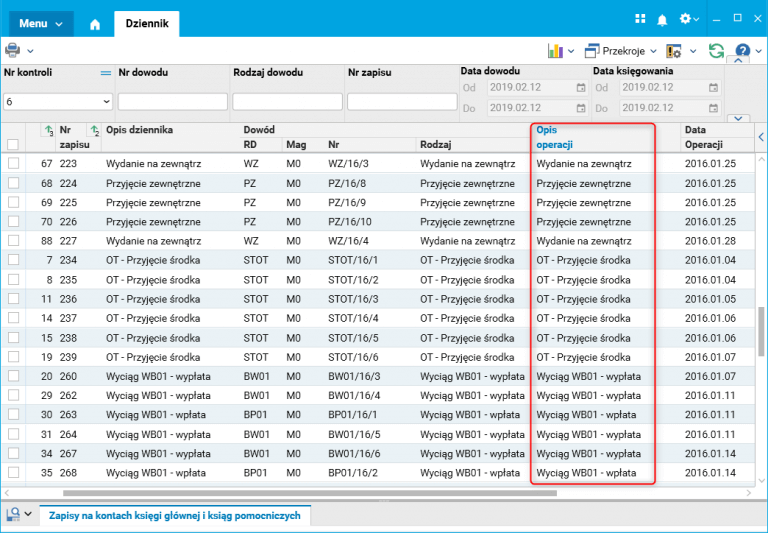The height and width of the screenshot is (533, 768).
Task: Focus the Rodzaj dowodu filter field
Action: coord(288,102)
